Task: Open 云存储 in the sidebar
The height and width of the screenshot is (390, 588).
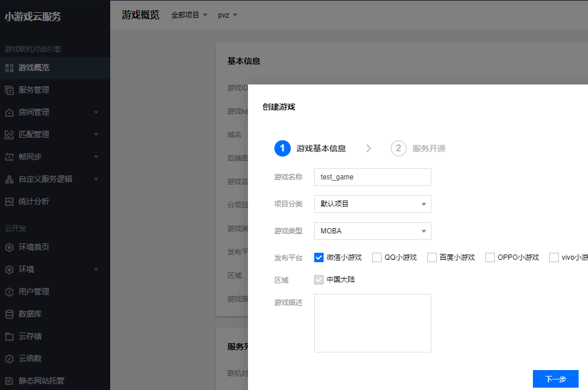Action: 55,337
